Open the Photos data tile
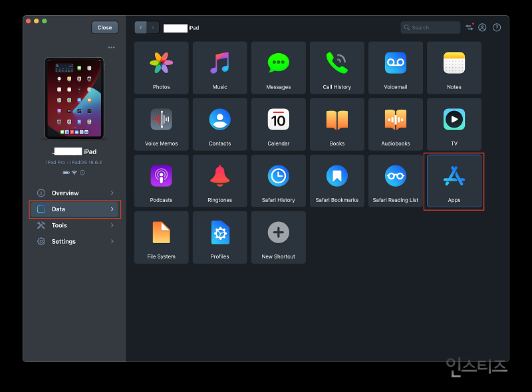 tap(161, 68)
